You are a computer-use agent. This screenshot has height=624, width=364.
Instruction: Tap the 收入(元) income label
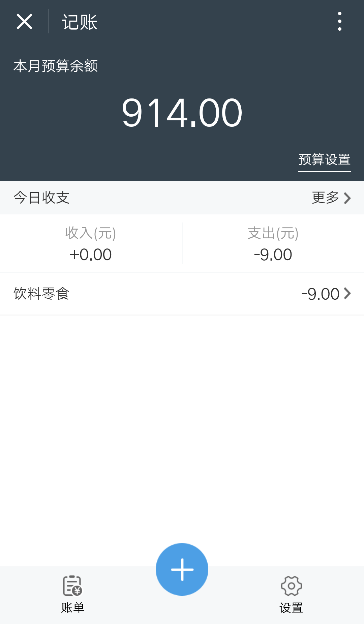click(x=91, y=233)
